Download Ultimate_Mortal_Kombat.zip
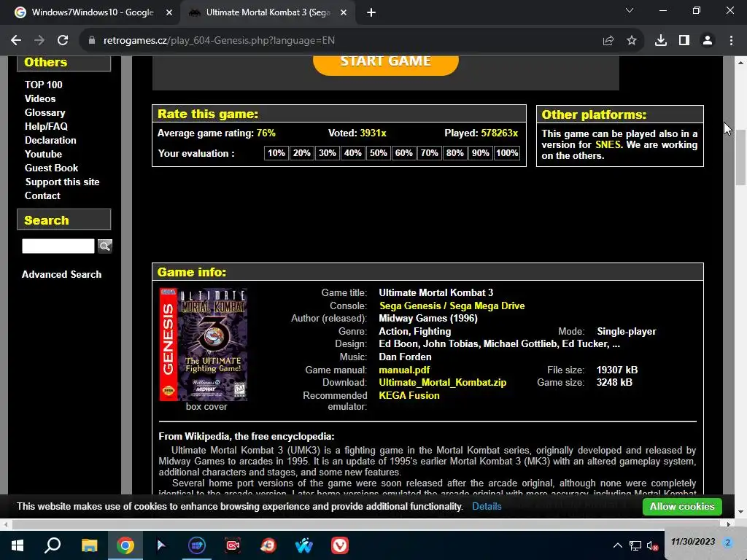Screen dimensions: 747x560 (x=443, y=382)
